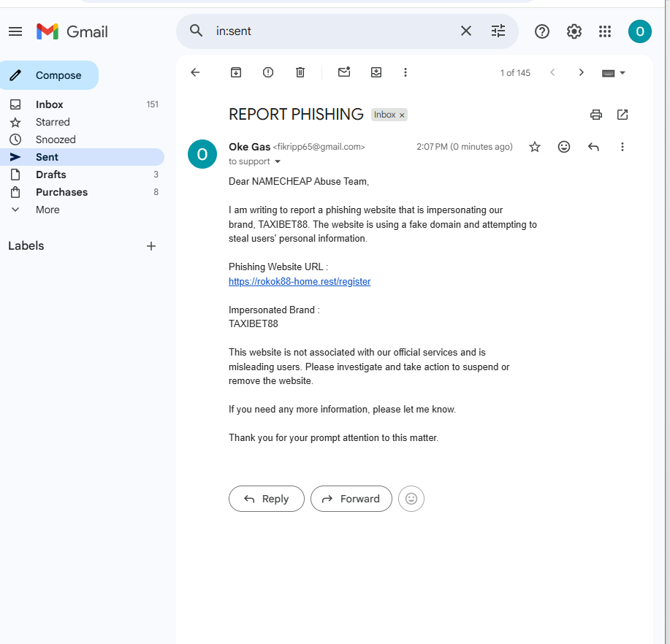Click the Move to inbox icon

coord(376,72)
